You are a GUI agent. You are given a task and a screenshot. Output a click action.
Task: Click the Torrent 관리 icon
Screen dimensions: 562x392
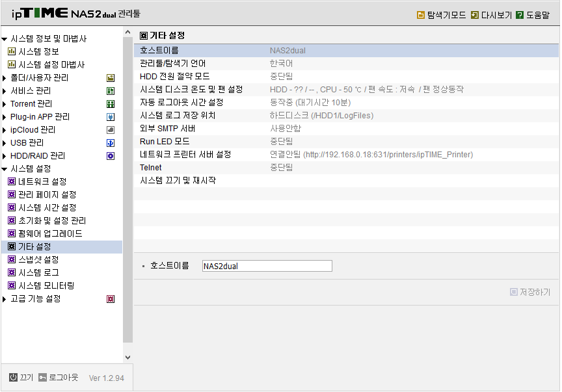pyautogui.click(x=111, y=104)
